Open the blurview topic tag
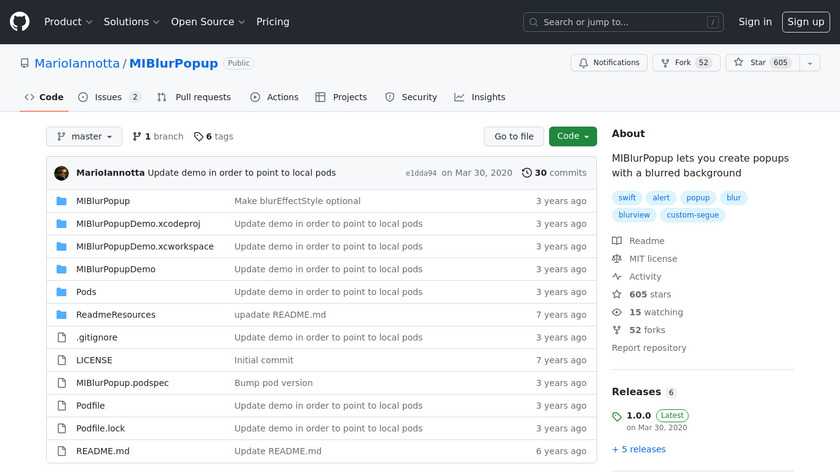This screenshot has height=472, width=840. tap(634, 215)
